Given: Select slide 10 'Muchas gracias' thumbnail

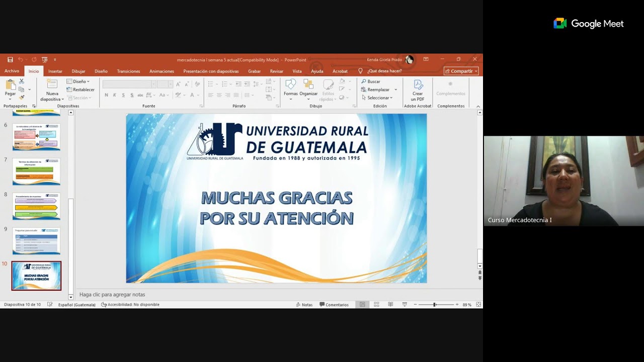Looking at the screenshot, I should tap(36, 276).
